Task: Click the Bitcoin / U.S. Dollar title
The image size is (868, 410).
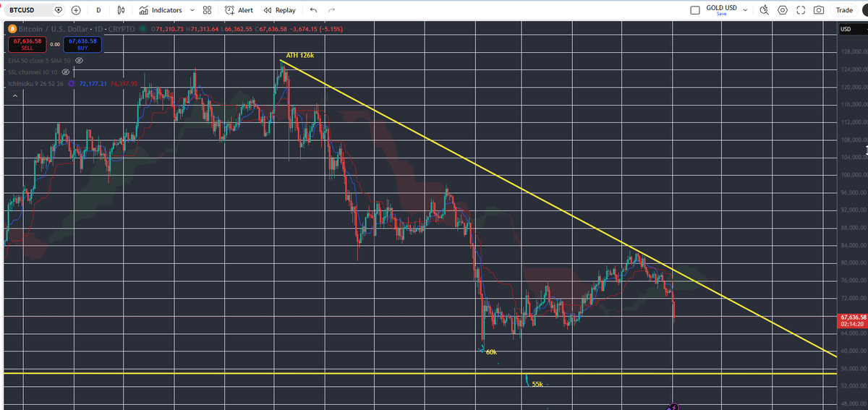Action: (x=55, y=29)
